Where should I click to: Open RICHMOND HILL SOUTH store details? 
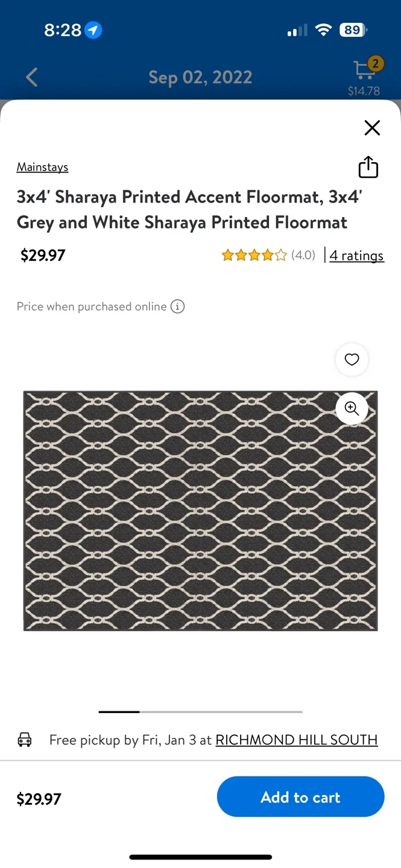click(x=296, y=740)
